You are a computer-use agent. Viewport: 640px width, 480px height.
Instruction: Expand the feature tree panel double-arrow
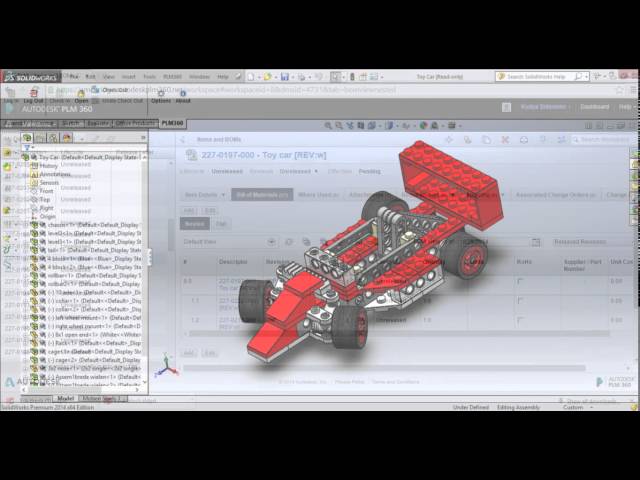pyautogui.click(x=143, y=138)
